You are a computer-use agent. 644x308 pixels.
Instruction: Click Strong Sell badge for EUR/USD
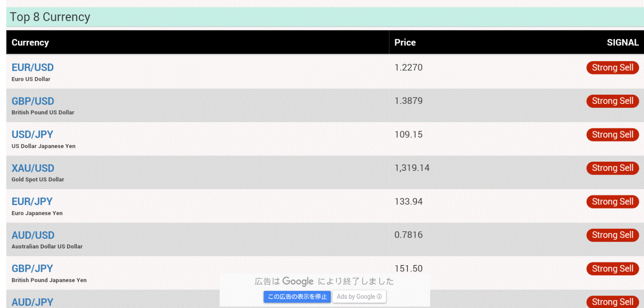point(612,68)
